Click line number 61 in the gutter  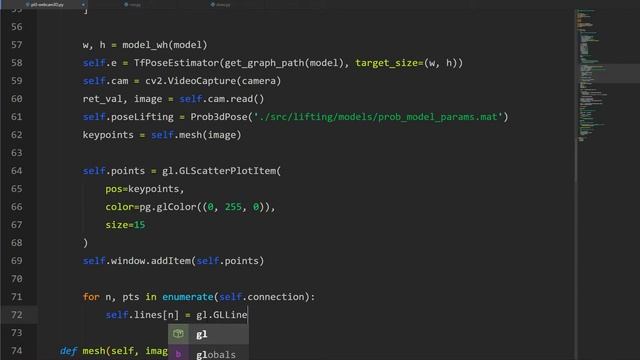[17, 117]
